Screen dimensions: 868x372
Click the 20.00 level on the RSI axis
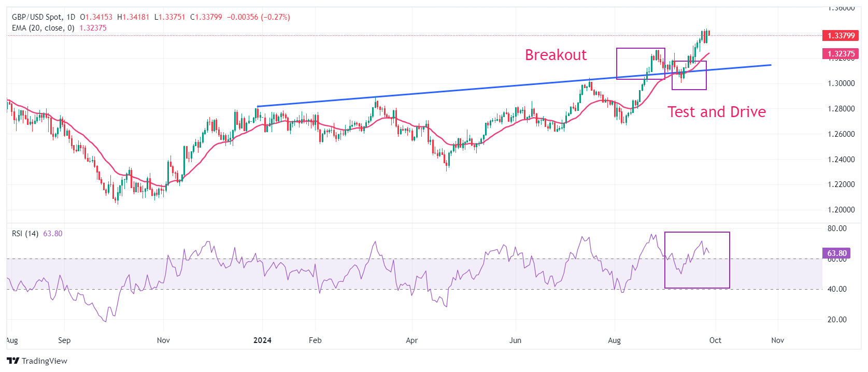point(837,320)
